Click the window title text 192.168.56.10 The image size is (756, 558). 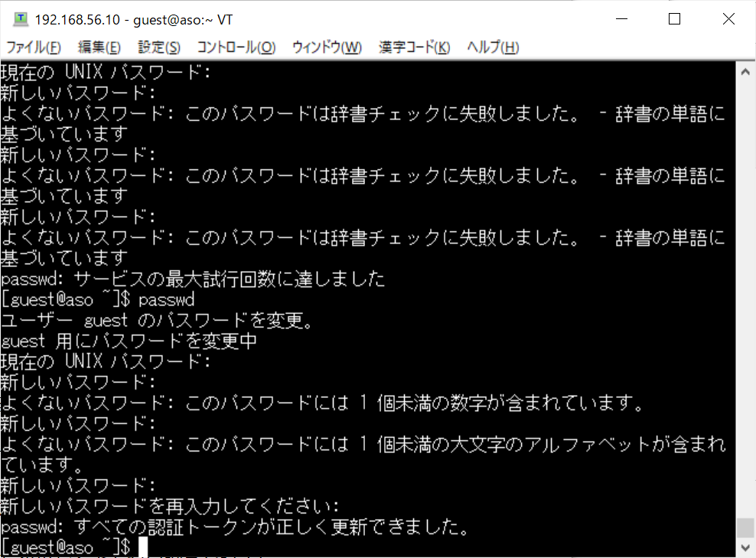click(77, 20)
